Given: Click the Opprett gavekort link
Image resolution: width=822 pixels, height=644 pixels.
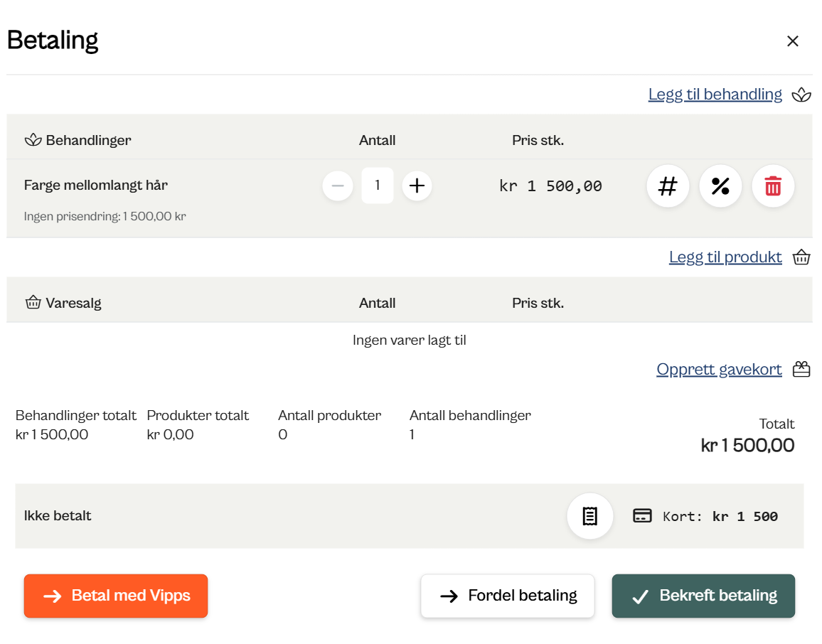Looking at the screenshot, I should click(718, 370).
